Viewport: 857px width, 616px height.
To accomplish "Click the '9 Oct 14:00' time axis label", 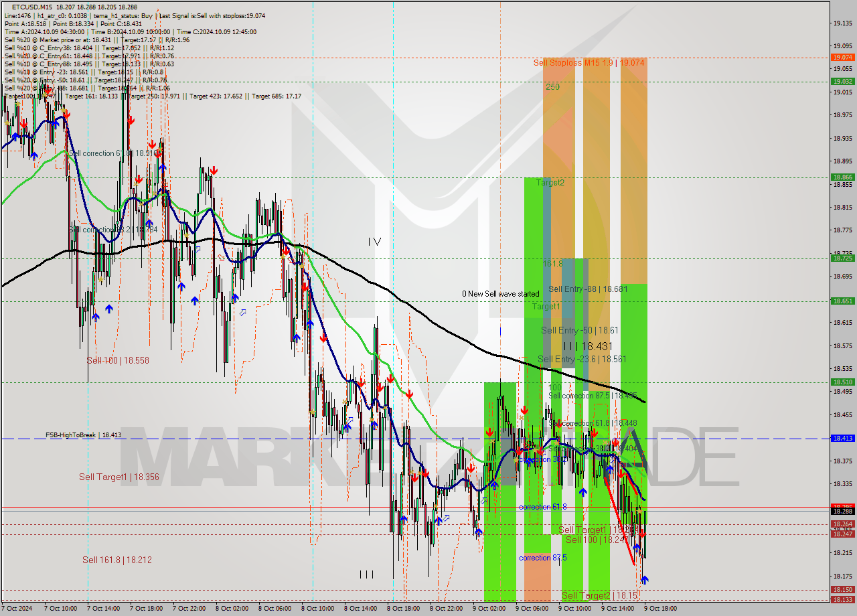I will point(617,608).
